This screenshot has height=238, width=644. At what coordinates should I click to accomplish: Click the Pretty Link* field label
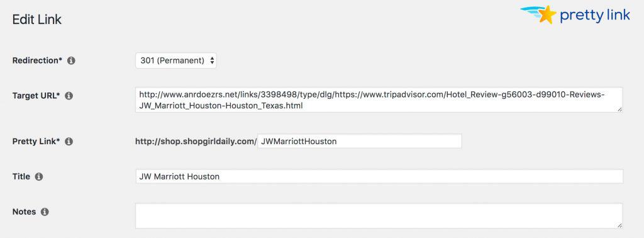coord(36,141)
